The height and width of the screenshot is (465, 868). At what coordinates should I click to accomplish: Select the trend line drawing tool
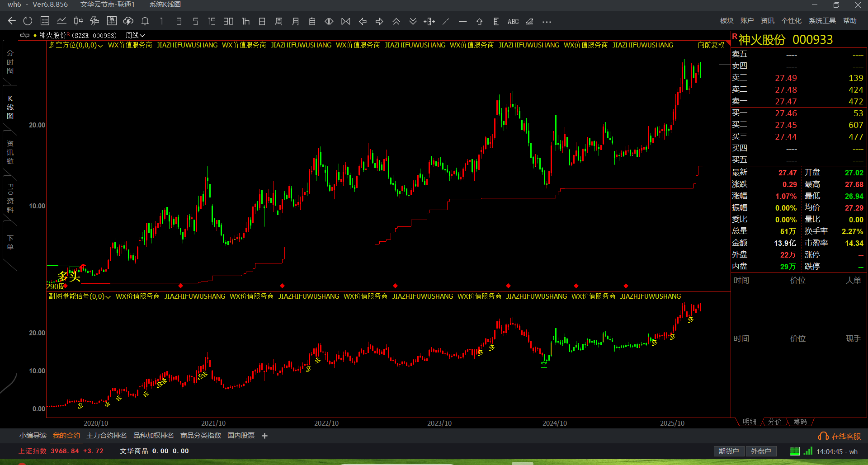(x=446, y=21)
